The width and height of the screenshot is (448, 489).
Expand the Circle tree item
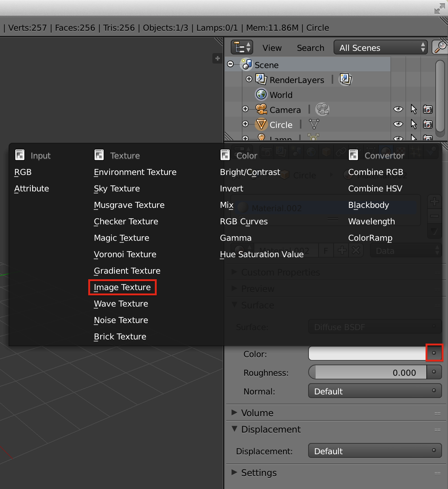[x=245, y=124]
